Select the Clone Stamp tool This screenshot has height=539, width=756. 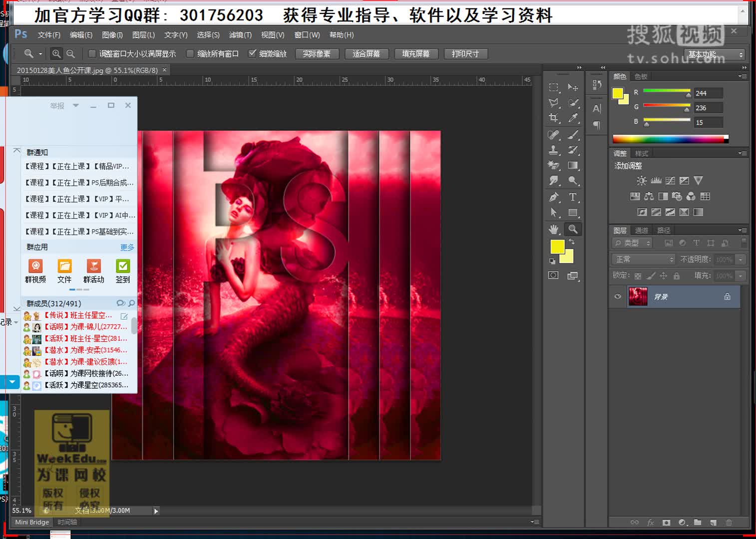pos(553,150)
